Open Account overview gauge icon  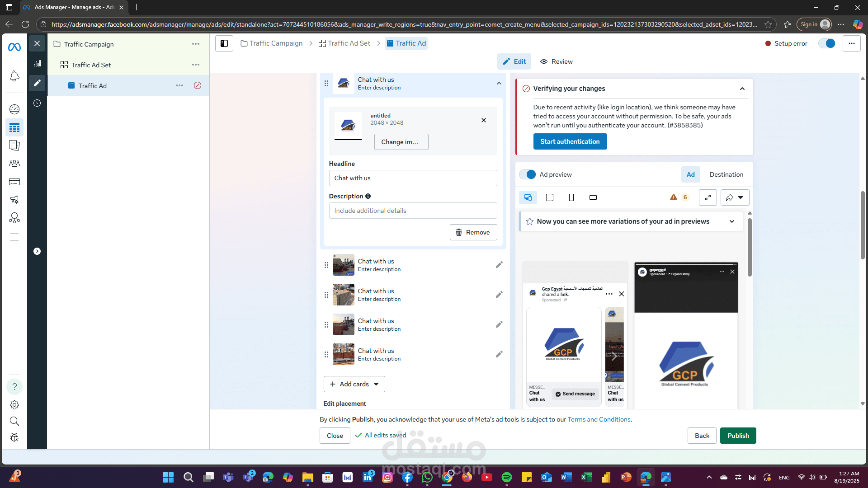[x=14, y=109]
